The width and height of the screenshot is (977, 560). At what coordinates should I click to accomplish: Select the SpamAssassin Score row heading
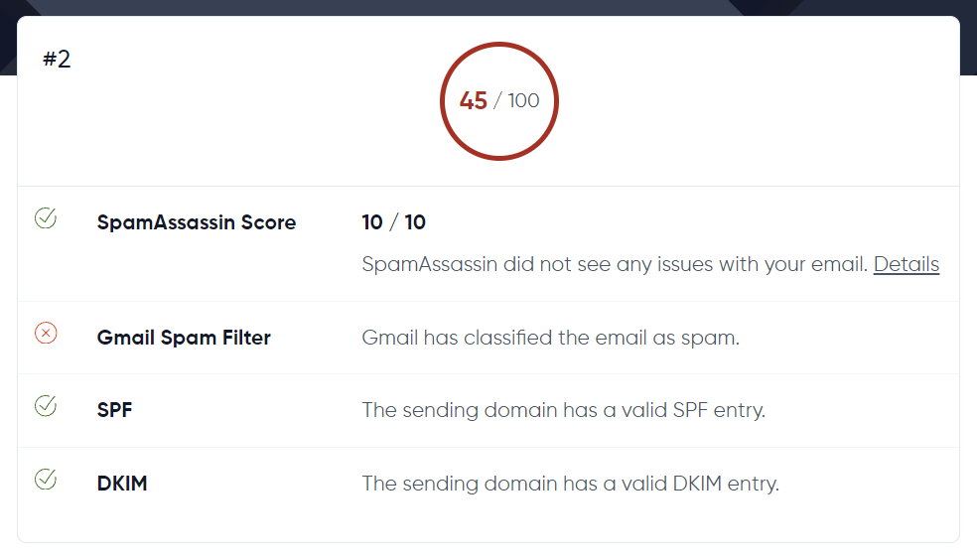click(197, 222)
